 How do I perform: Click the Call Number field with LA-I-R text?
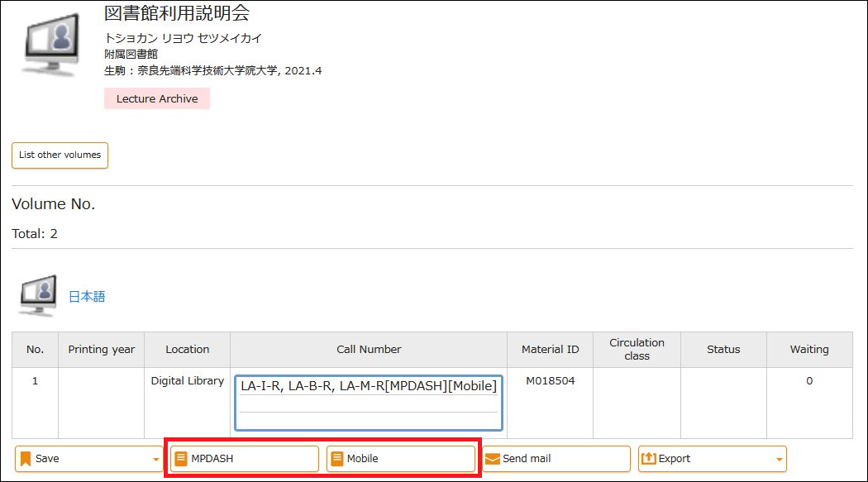(369, 403)
